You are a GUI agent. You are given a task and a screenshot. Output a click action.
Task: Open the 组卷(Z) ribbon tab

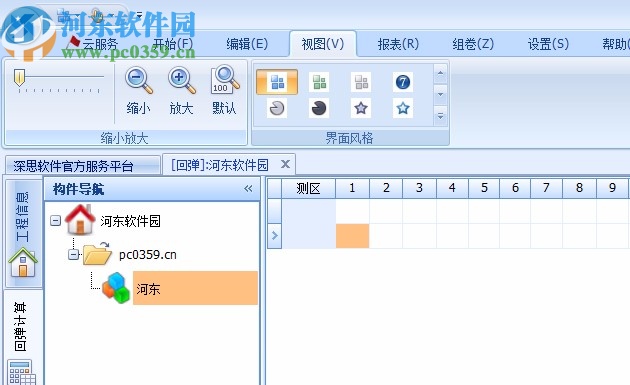pyautogui.click(x=473, y=43)
